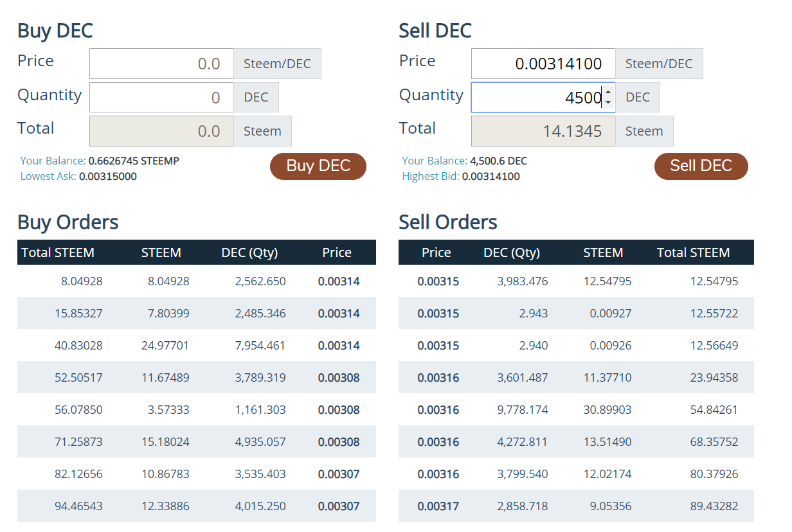Click the Sell DEC Quantity field showing 4500
The image size is (792, 532).
537,98
